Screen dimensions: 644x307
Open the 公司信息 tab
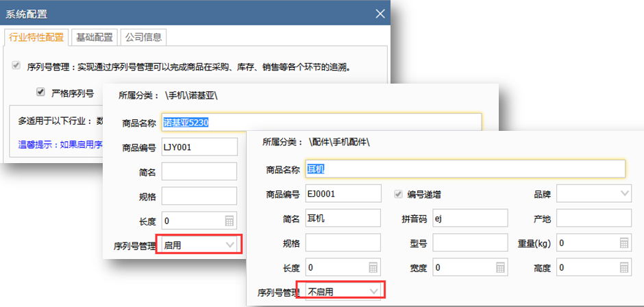(x=143, y=38)
